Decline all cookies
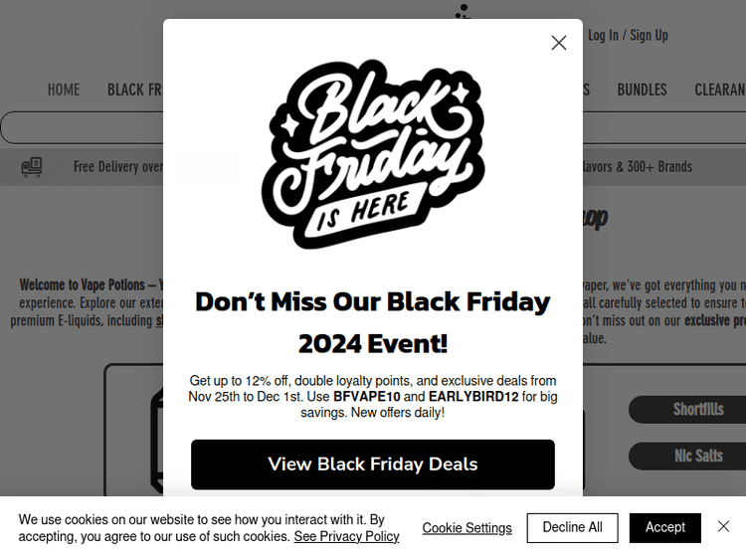Image resolution: width=746 pixels, height=560 pixels. (572, 527)
